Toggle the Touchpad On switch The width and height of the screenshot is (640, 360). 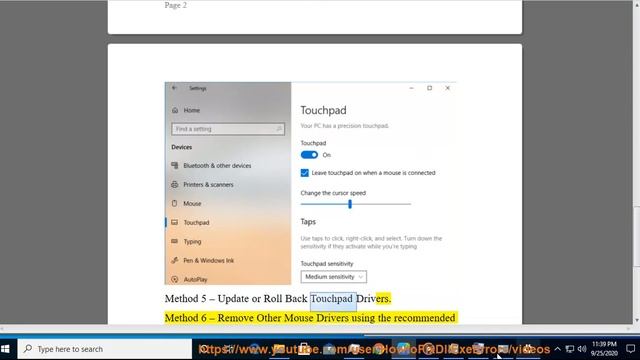(309, 155)
